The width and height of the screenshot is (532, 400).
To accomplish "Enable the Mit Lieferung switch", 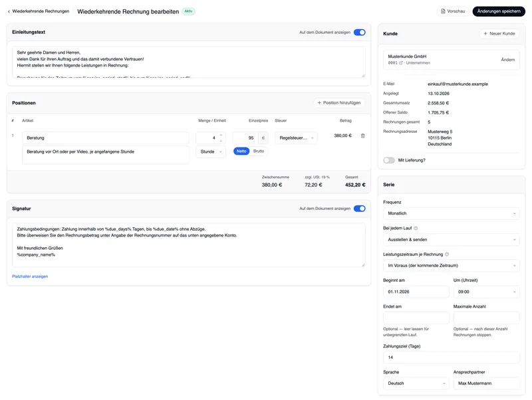I will (x=389, y=160).
